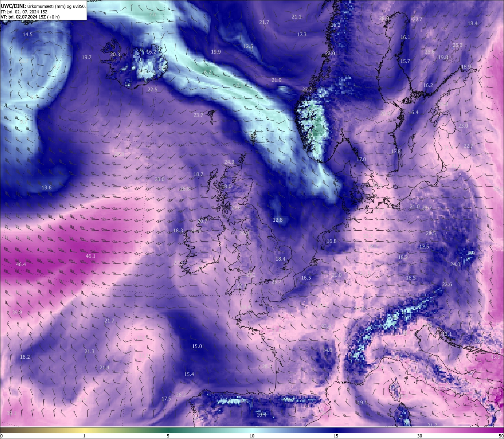504x439 pixels.
Task: Click the 12.8 value in the North Sea
Action: (x=278, y=220)
